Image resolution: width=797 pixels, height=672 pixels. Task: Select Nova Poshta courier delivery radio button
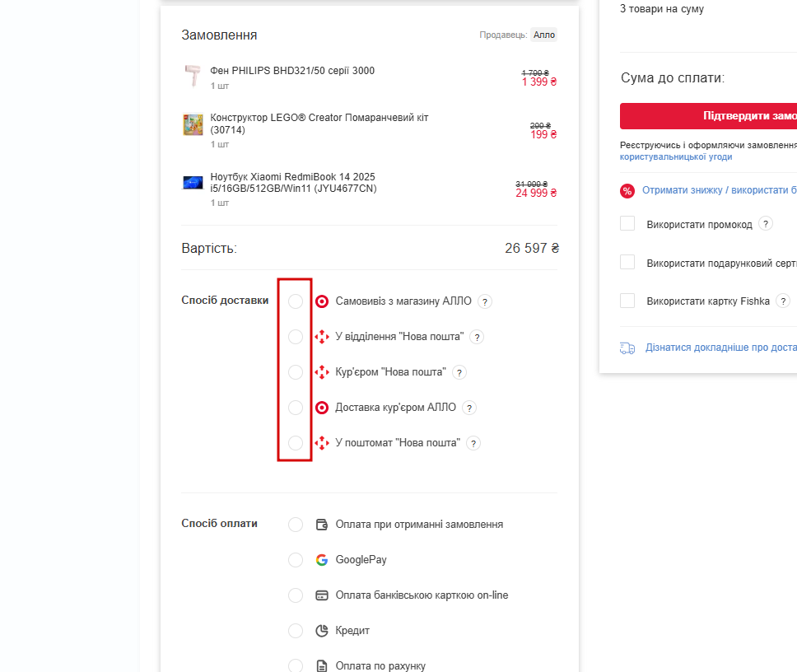click(296, 372)
